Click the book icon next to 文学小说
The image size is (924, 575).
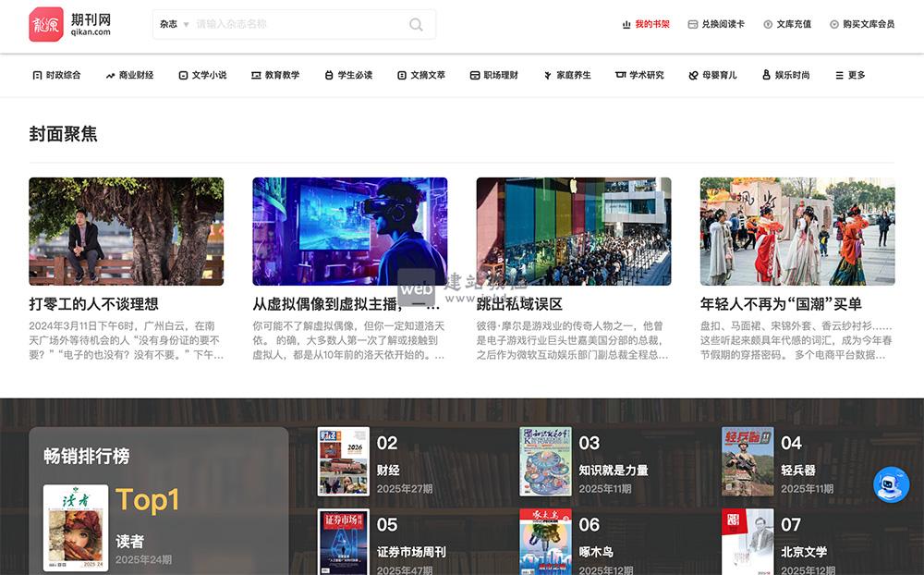(184, 75)
